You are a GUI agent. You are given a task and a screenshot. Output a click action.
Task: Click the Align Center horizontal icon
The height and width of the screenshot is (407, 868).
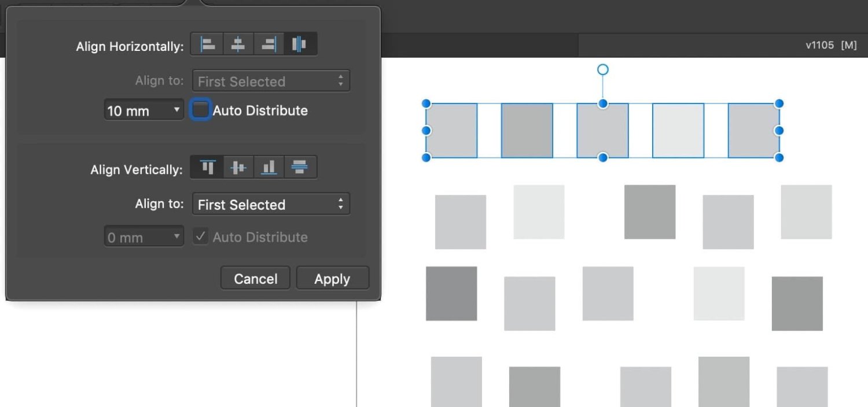238,45
